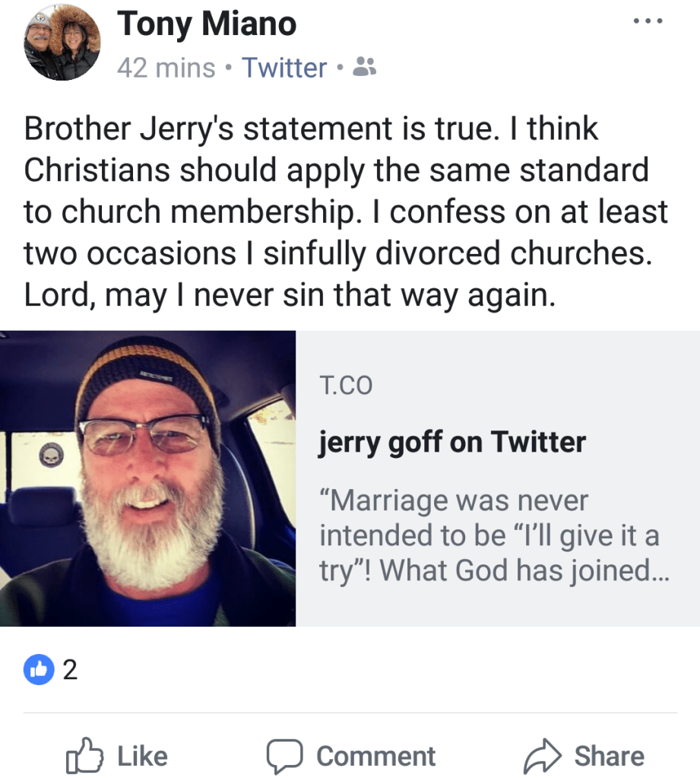Click the 42 mins timestamp

(166, 68)
